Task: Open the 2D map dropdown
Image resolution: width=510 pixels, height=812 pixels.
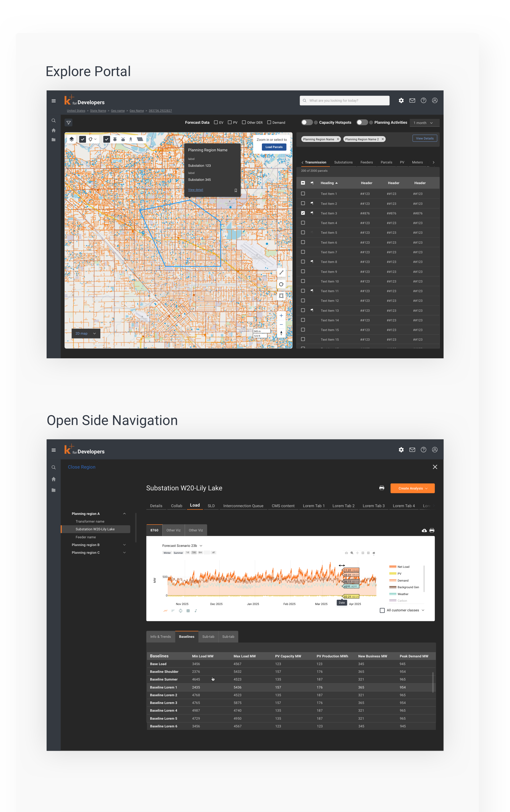Action: click(x=86, y=334)
